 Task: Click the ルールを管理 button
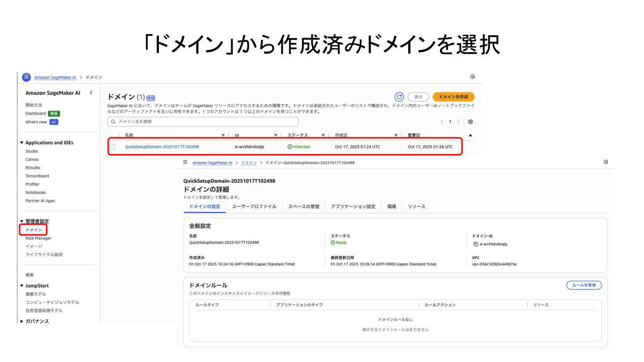click(584, 285)
